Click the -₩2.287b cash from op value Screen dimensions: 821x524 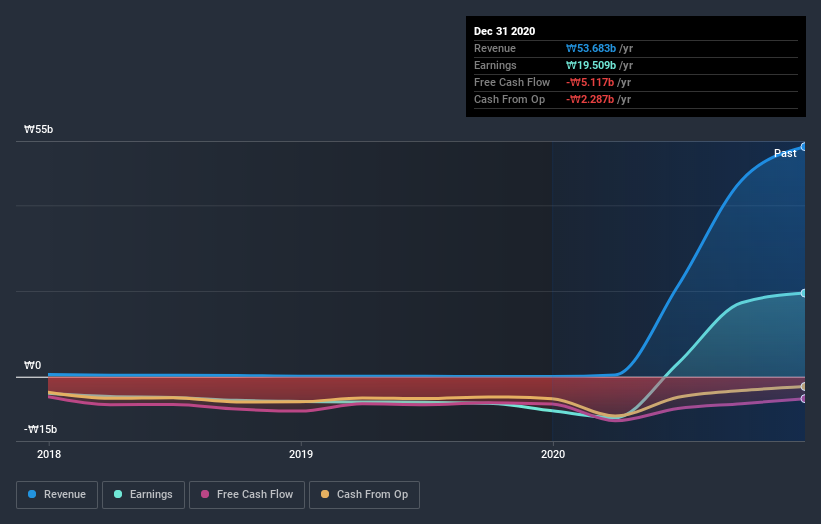[x=590, y=99]
